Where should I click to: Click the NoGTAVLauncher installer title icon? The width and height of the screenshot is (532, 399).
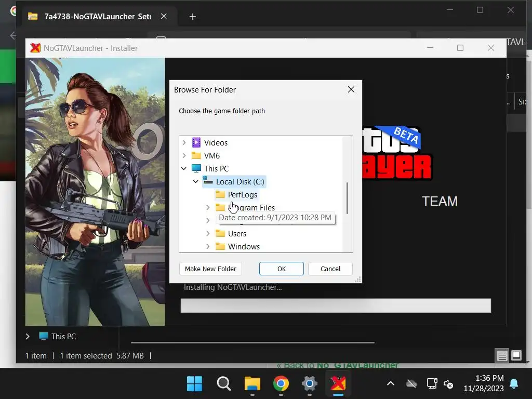tap(35, 48)
